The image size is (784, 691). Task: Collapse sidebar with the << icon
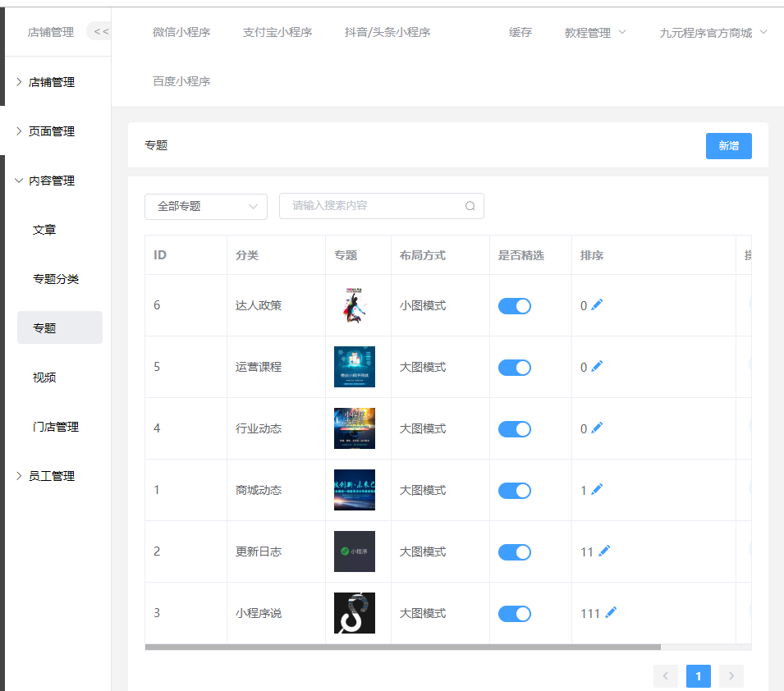click(x=100, y=32)
